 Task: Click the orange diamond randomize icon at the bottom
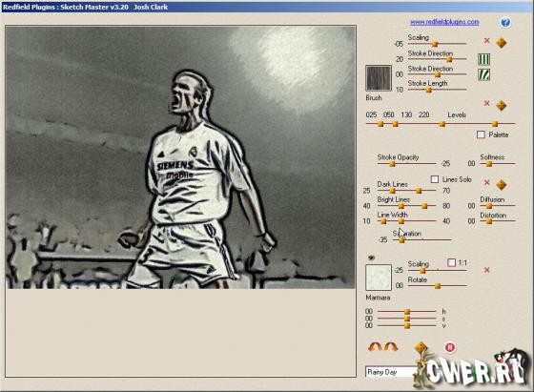(421, 348)
